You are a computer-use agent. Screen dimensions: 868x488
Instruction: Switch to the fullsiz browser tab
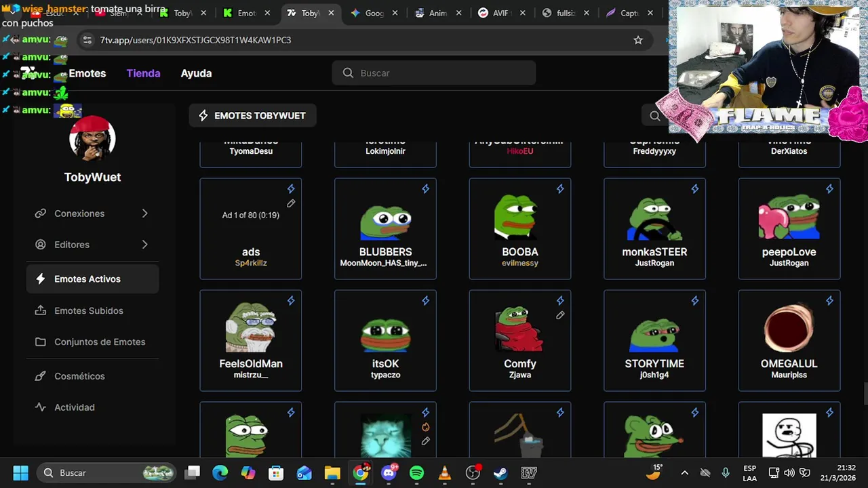click(x=566, y=13)
